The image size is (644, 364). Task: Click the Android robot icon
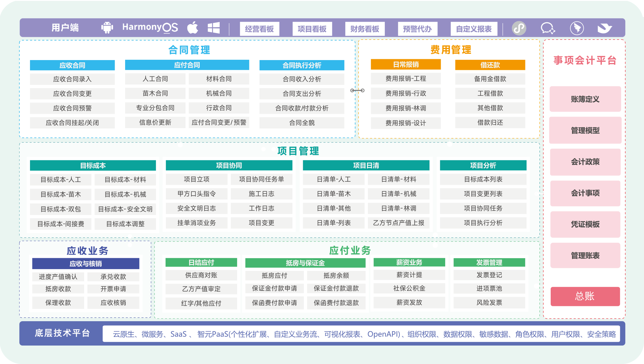[x=107, y=28]
